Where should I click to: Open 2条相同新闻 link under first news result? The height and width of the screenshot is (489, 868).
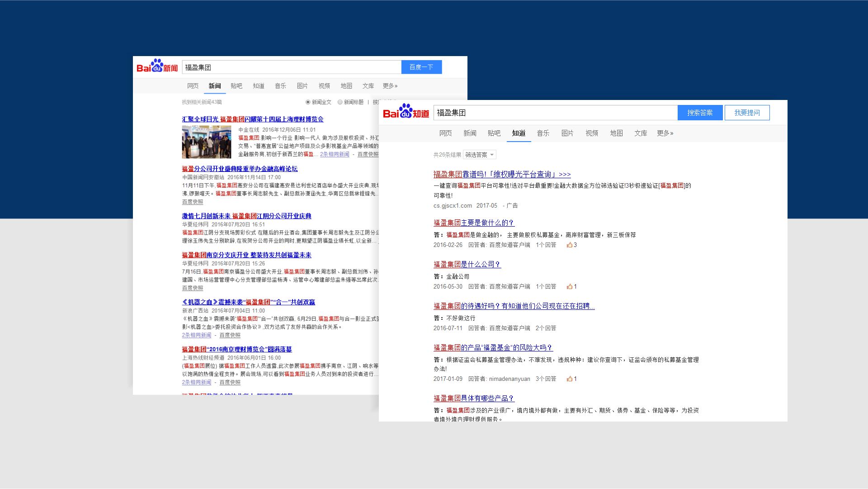[x=335, y=154]
